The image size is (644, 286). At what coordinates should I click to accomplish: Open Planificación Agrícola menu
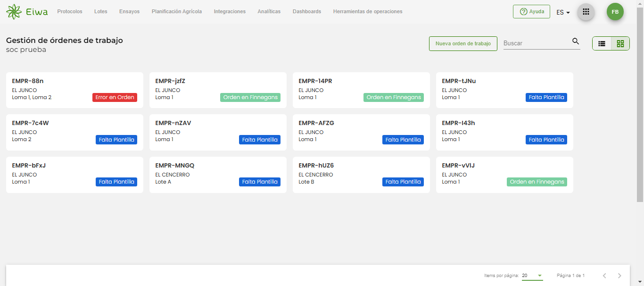[176, 12]
